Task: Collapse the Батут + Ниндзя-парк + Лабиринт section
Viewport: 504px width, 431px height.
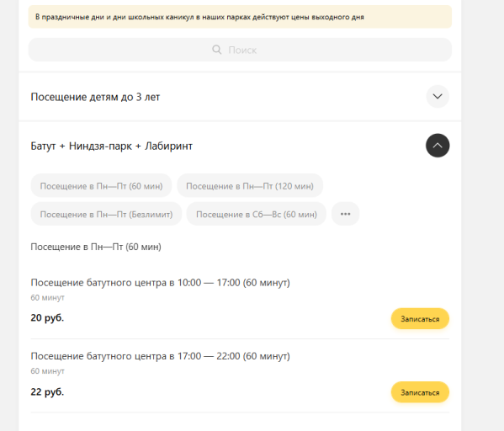Action: 438,146
